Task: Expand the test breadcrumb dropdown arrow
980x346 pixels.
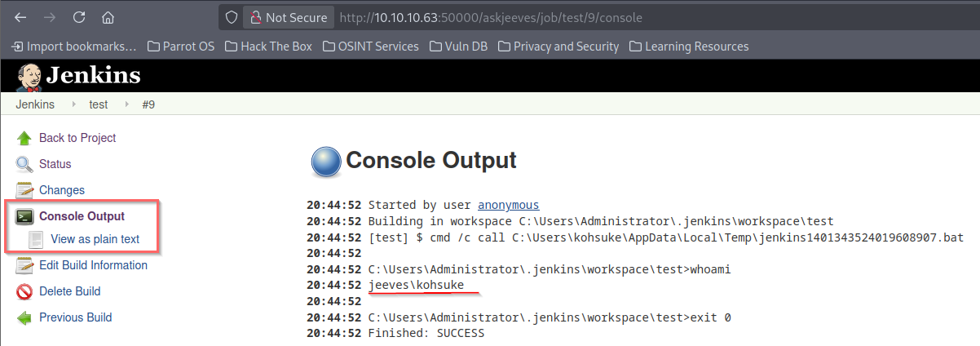Action: [x=126, y=104]
